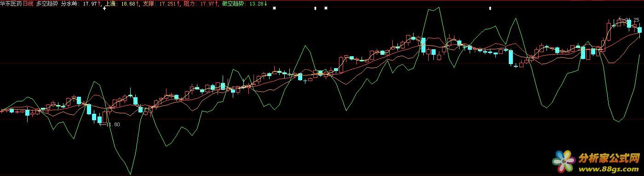
Task: Click the white plus marker below the title
Action: (x=104, y=8)
